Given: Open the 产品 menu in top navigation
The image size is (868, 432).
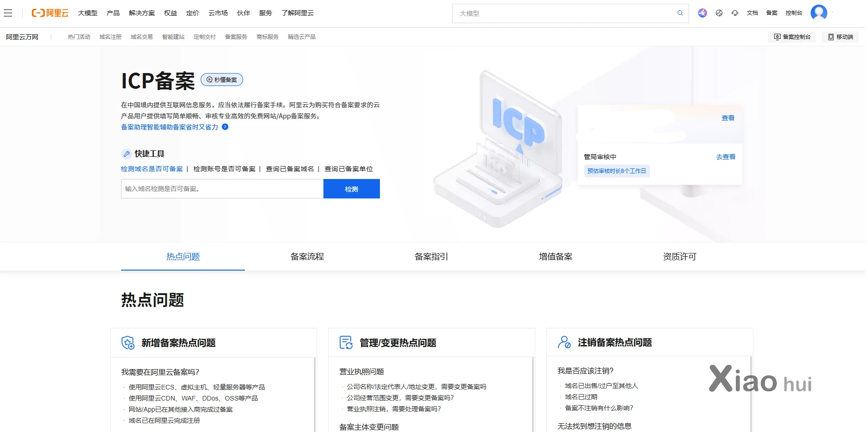Looking at the screenshot, I should pyautogui.click(x=113, y=13).
